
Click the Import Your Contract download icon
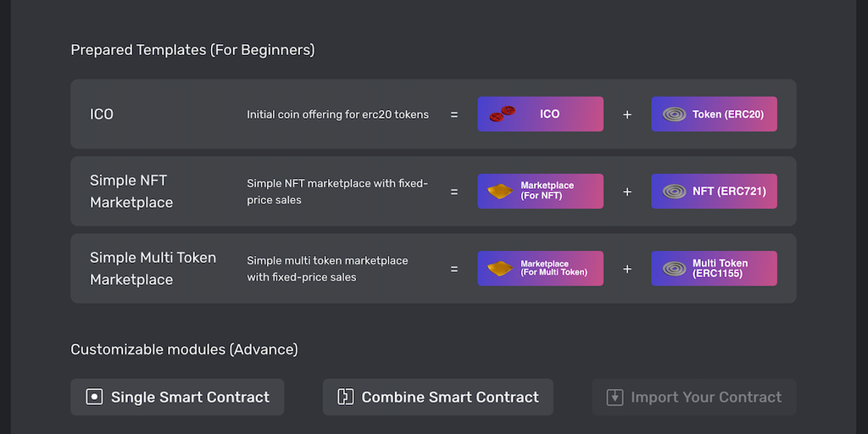[615, 397]
